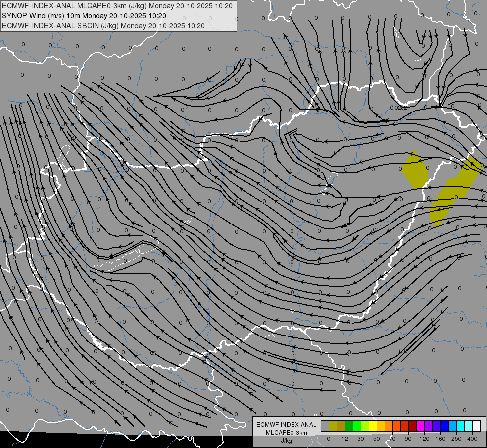Click the legend scale value 120
The height and width of the screenshot is (448, 487).
tap(425, 439)
